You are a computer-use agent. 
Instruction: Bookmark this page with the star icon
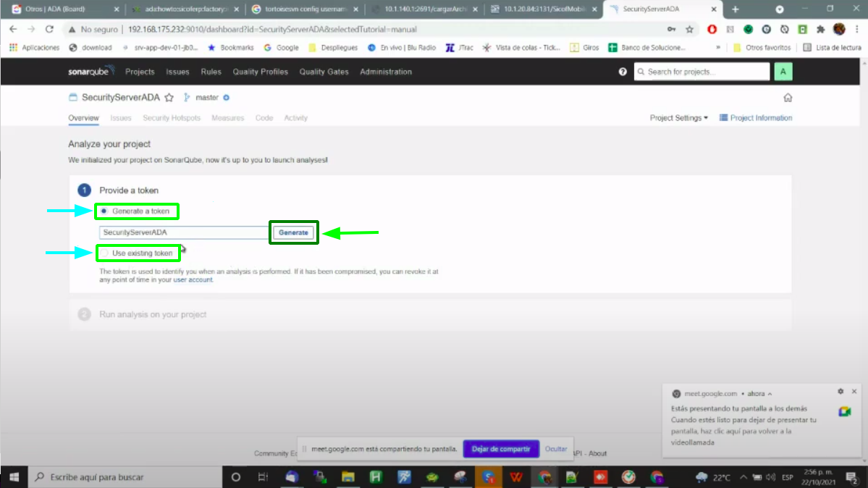pos(690,30)
